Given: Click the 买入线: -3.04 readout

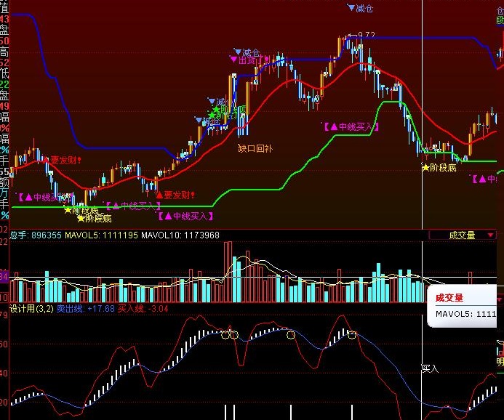Looking at the screenshot, I should [x=143, y=309].
